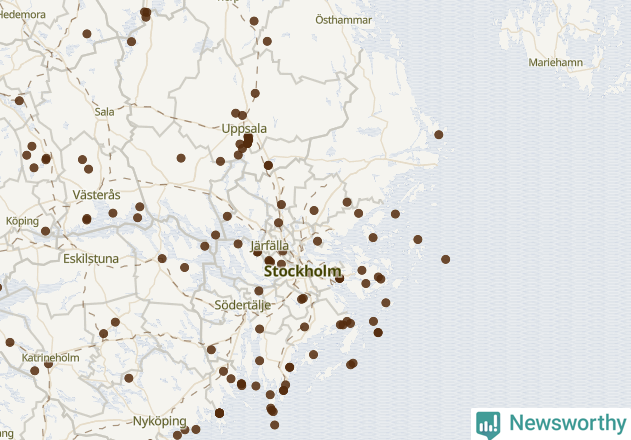Click the Stockholm city label
Image resolution: width=631 pixels, height=440 pixels.
coord(303,271)
